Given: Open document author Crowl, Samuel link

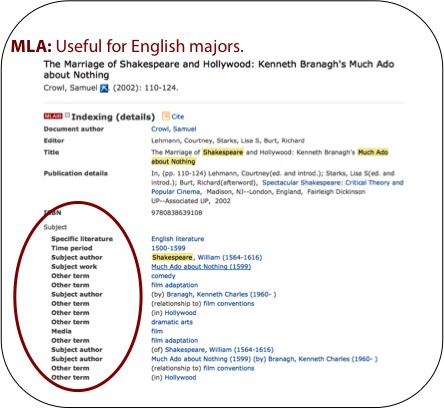Looking at the screenshot, I should tap(174, 129).
